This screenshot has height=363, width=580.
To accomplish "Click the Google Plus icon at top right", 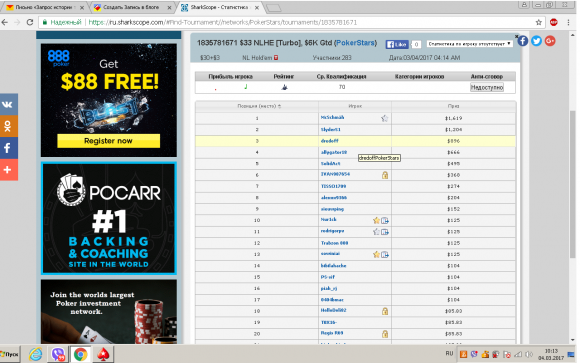I will coord(550,41).
